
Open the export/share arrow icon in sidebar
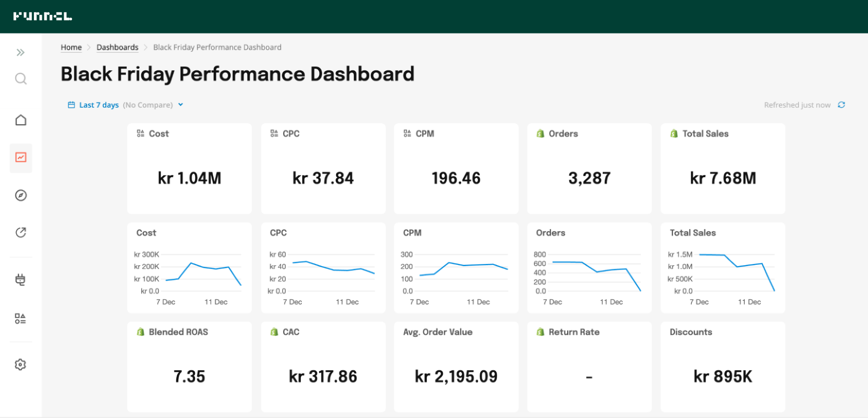coord(21,233)
